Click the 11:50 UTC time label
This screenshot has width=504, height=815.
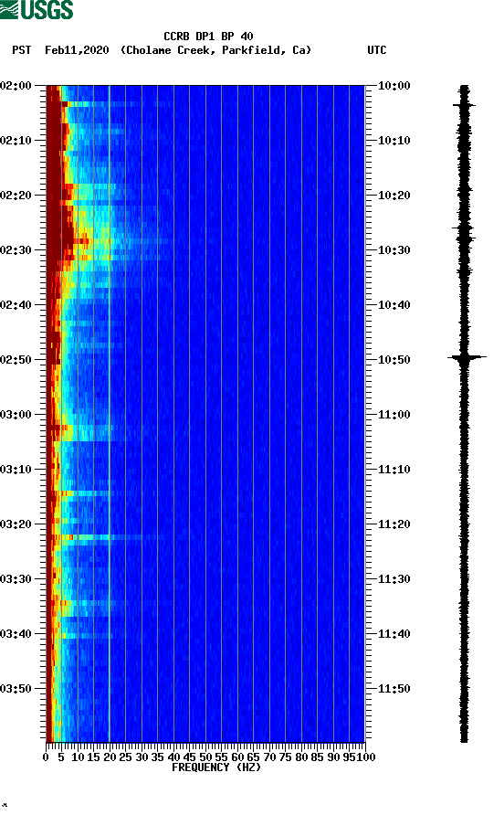coord(394,689)
